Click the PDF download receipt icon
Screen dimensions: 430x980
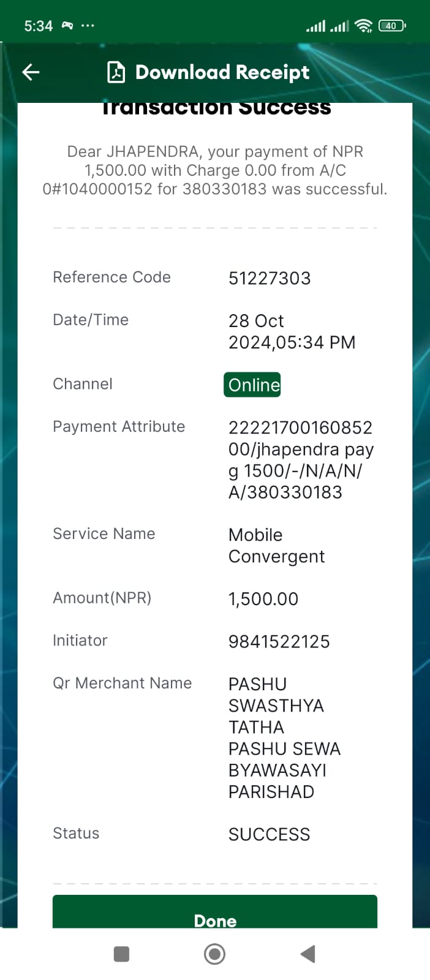116,72
